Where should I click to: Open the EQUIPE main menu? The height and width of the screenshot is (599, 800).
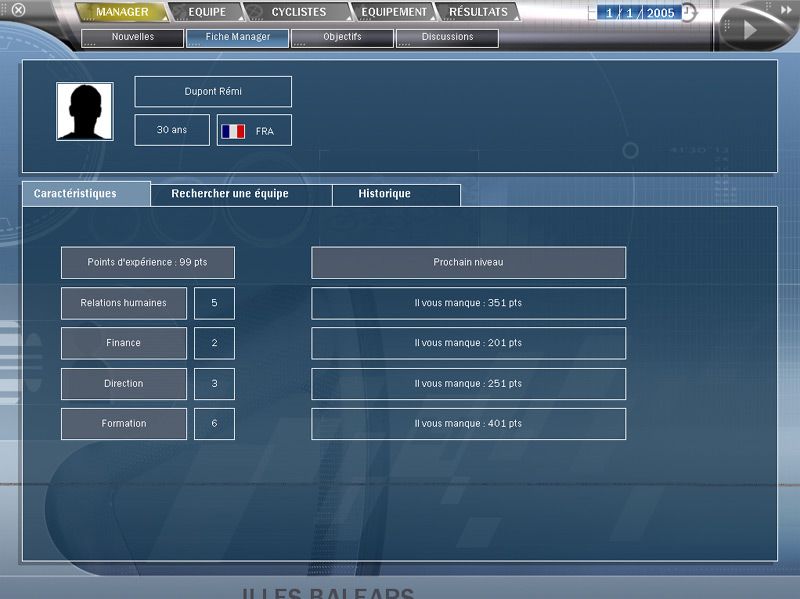[x=207, y=12]
